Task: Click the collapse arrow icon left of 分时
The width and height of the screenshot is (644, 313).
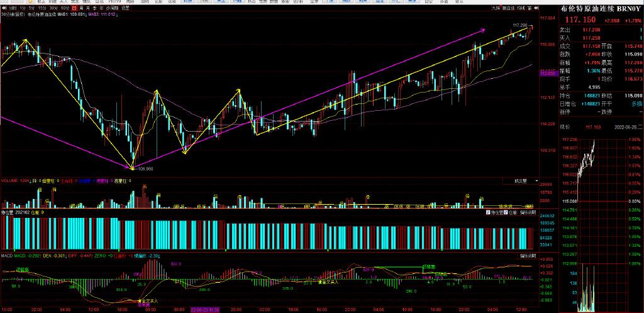Action: 3,8
